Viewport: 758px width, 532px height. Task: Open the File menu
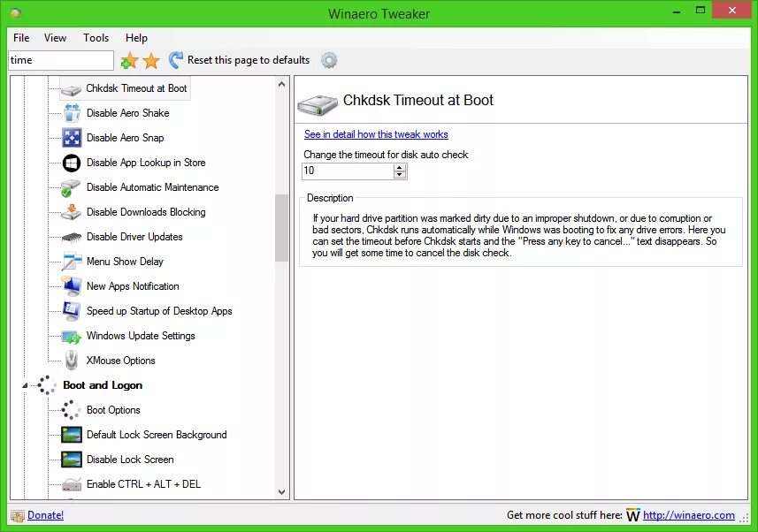21,38
